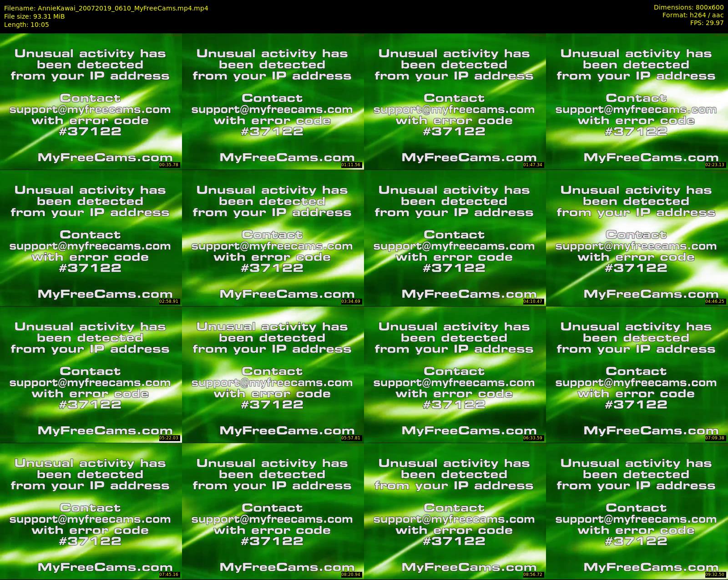This screenshot has height=580, width=728.
Task: Select the thumbnail timestamped 02:58.91
Action: click(91, 238)
